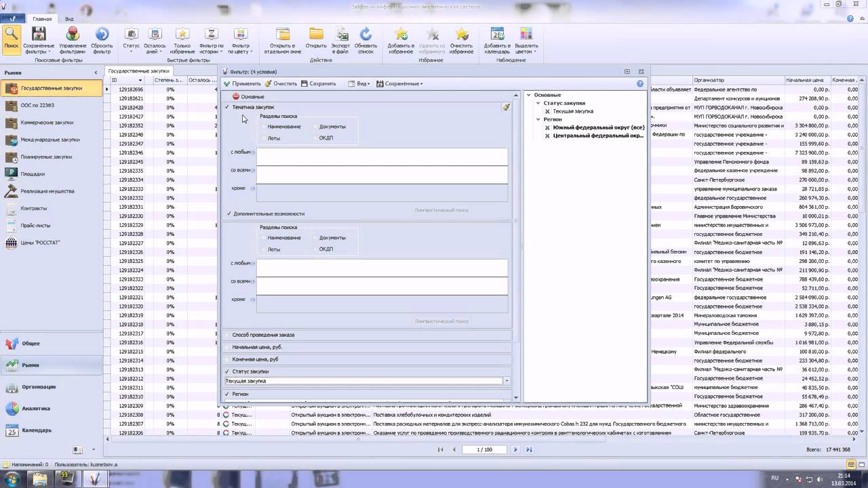Viewport: 868px width, 488px height.
Task: Toggle Дополнительные возможности checkmark
Action: pos(229,213)
